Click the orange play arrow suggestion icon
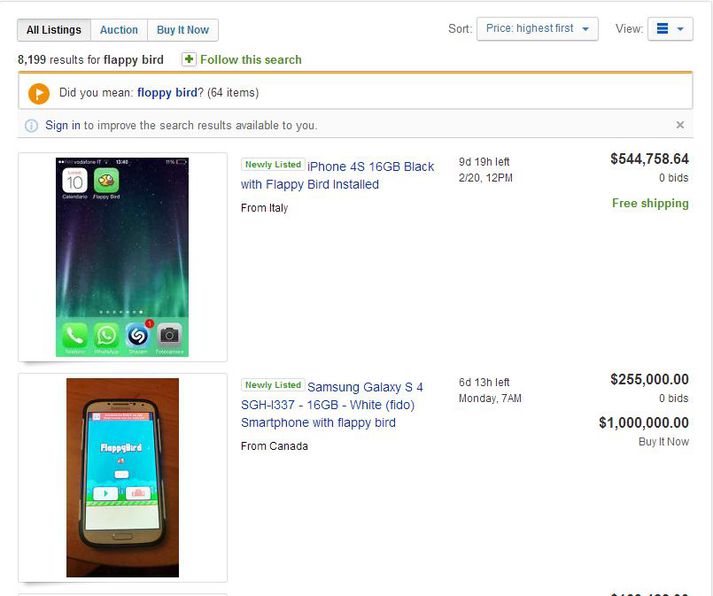Screen dimensions: 713x596 (39, 94)
